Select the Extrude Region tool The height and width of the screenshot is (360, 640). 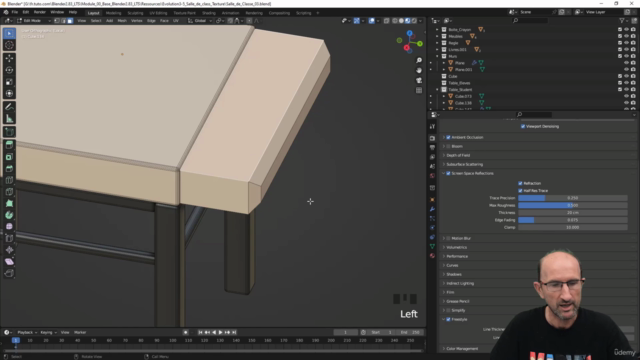(9, 145)
